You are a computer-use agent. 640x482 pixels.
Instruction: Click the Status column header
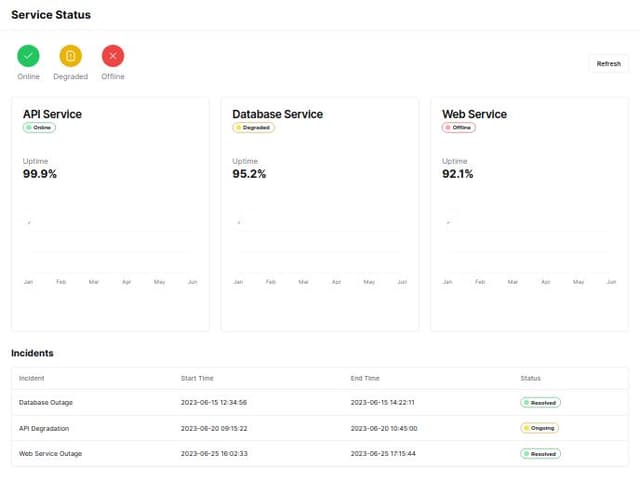tap(530, 378)
